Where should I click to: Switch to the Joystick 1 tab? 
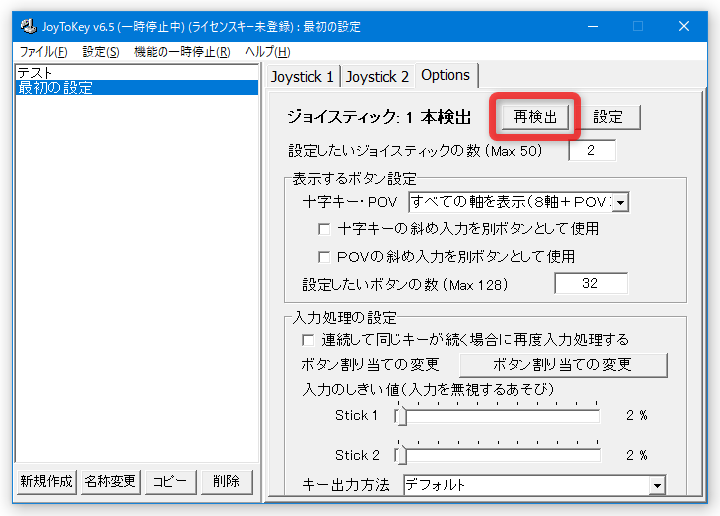(x=302, y=76)
